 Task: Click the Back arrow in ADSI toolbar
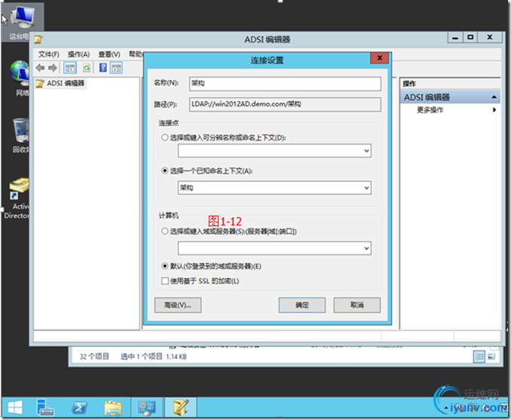coord(40,68)
